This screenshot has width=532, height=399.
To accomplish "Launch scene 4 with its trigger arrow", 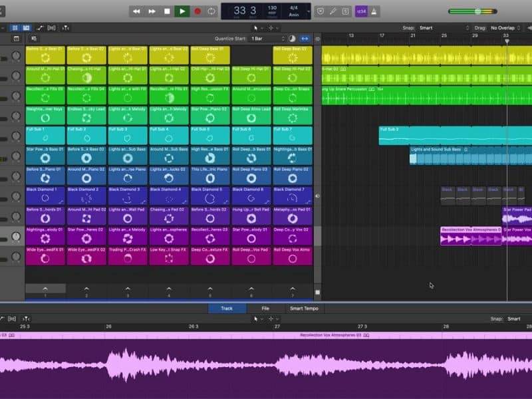I will pyautogui.click(x=169, y=289).
